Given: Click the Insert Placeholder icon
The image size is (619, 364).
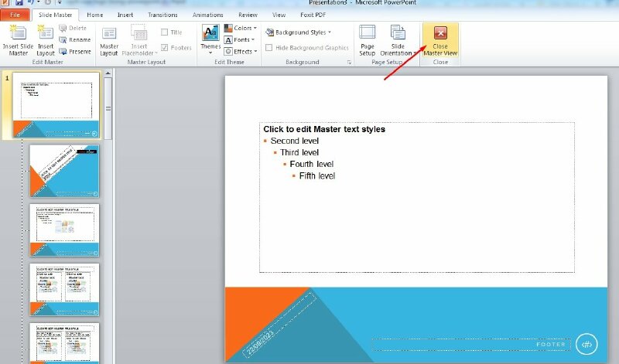Looking at the screenshot, I should (139, 41).
